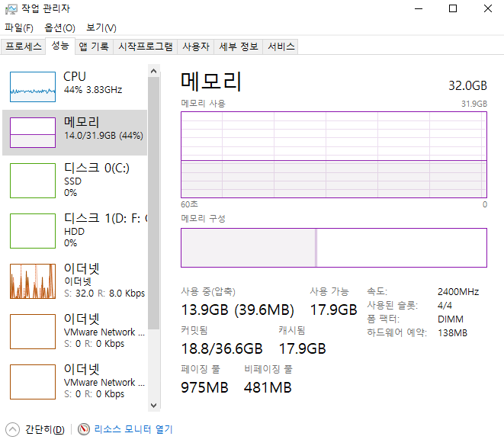Image resolution: width=504 pixels, height=446 pixels.
Task: Click the 975MB paged pool value
Action: [x=205, y=387]
